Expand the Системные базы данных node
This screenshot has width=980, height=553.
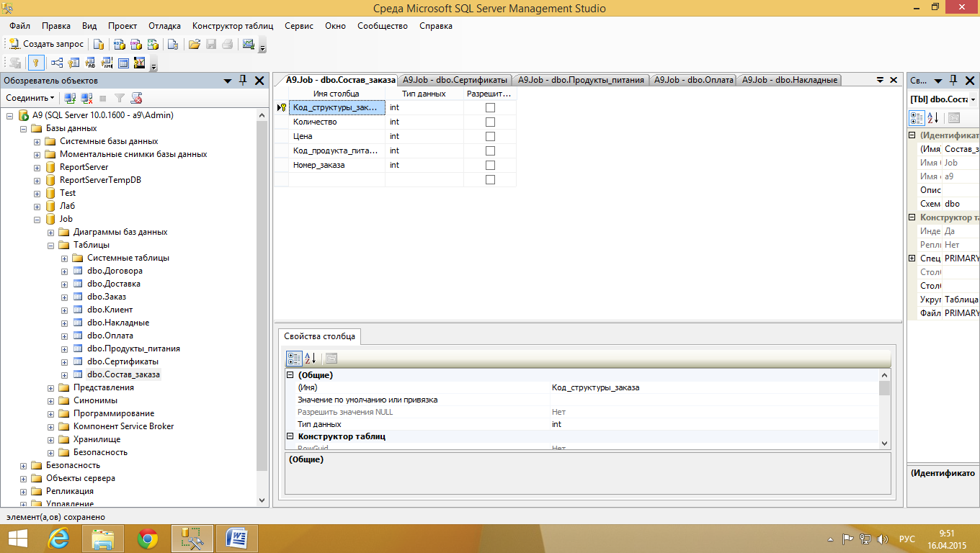[37, 141]
